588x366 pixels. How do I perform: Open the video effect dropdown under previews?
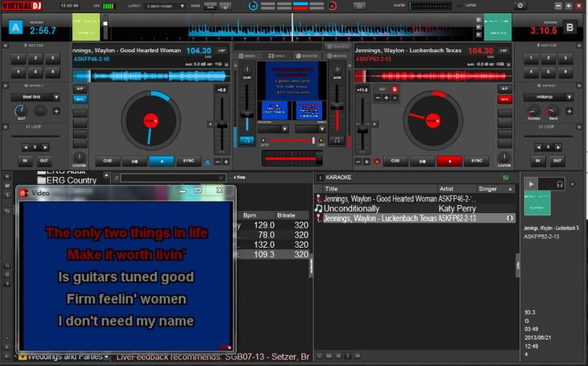[x=322, y=129]
